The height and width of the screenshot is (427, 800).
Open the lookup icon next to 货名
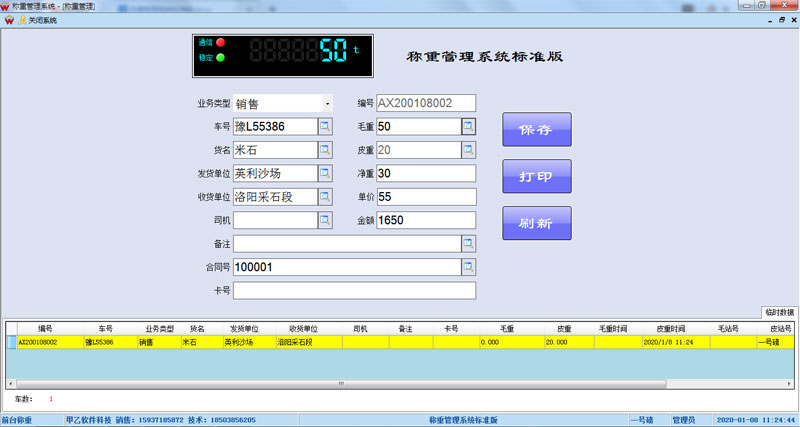(x=325, y=150)
